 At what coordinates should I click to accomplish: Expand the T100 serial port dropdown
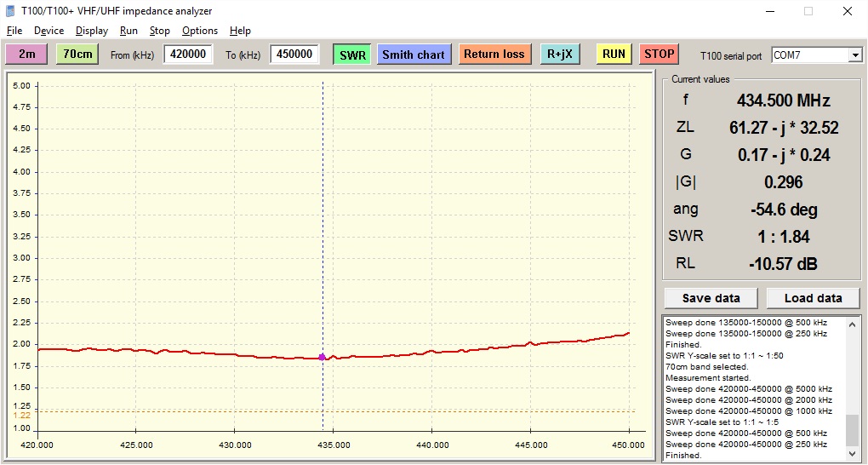854,55
